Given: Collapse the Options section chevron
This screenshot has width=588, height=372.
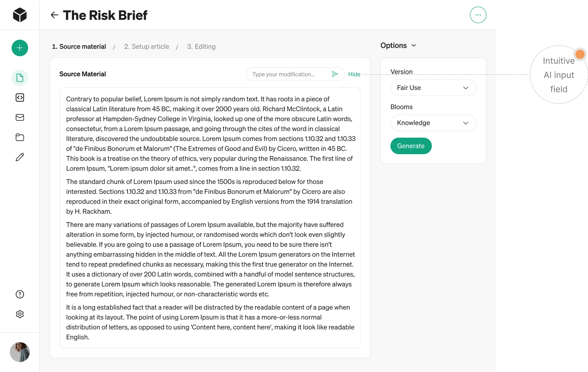Looking at the screenshot, I should [x=414, y=45].
